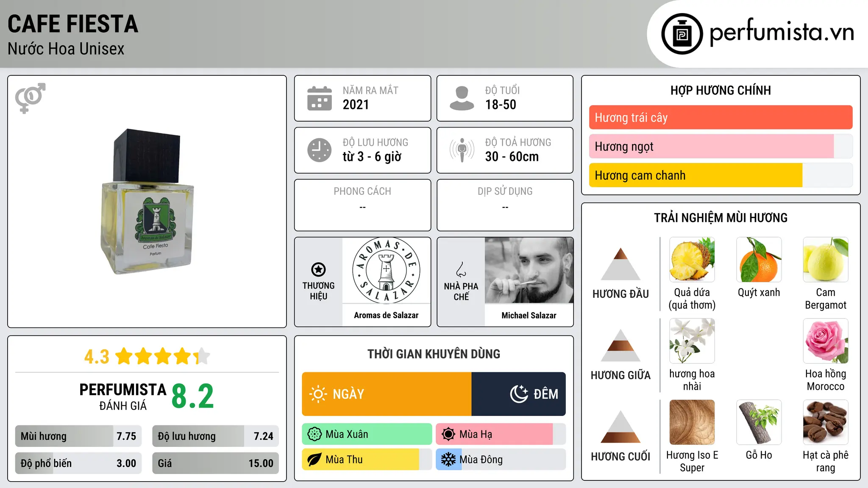Click the perfumista.vn bottle logo icon
The width and height of the screenshot is (868, 488).
click(682, 34)
